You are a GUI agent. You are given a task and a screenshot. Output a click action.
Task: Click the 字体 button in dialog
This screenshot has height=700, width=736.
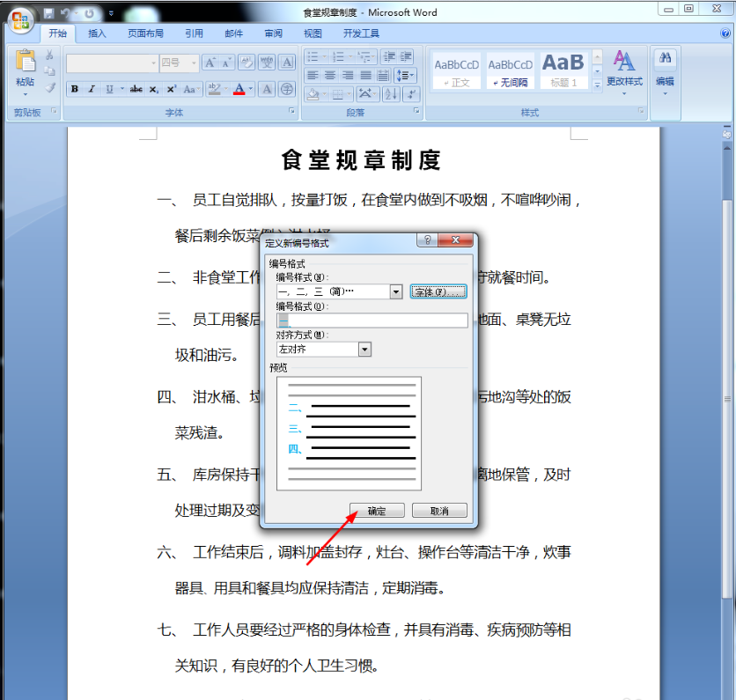coord(438,291)
